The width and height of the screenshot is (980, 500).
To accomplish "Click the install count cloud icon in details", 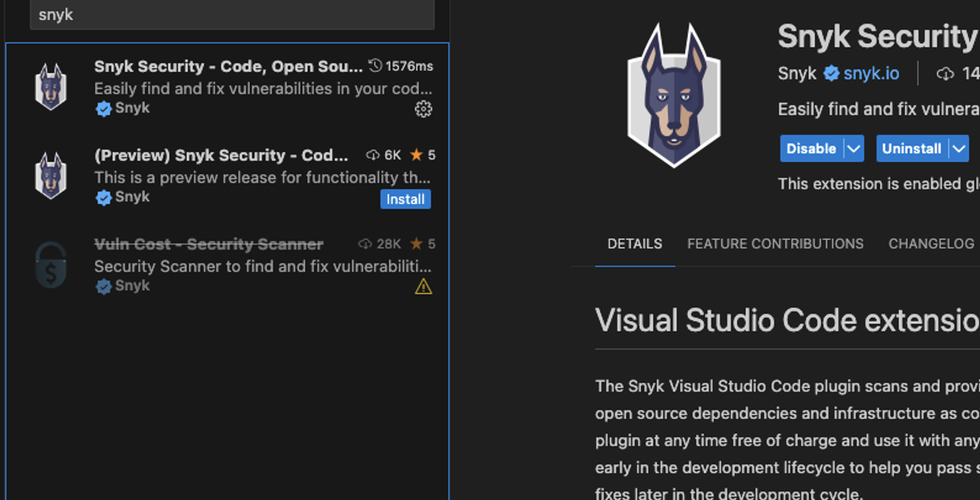I will (945, 74).
